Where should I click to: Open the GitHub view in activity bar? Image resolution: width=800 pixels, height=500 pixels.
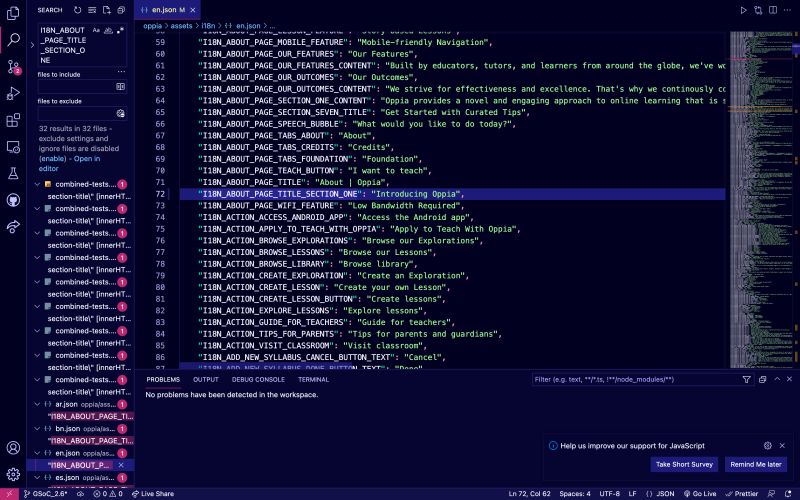click(13, 200)
